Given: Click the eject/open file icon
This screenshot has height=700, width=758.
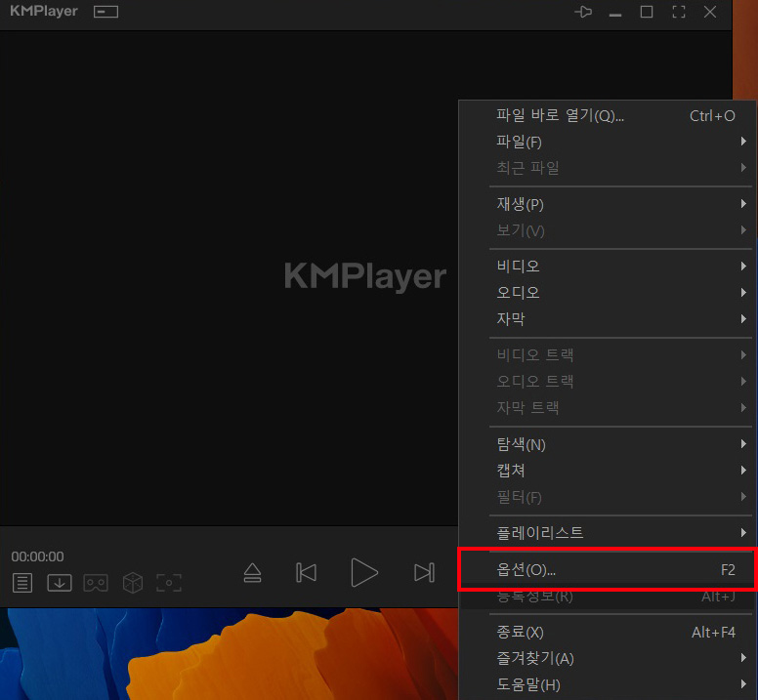Looking at the screenshot, I should click(x=252, y=573).
